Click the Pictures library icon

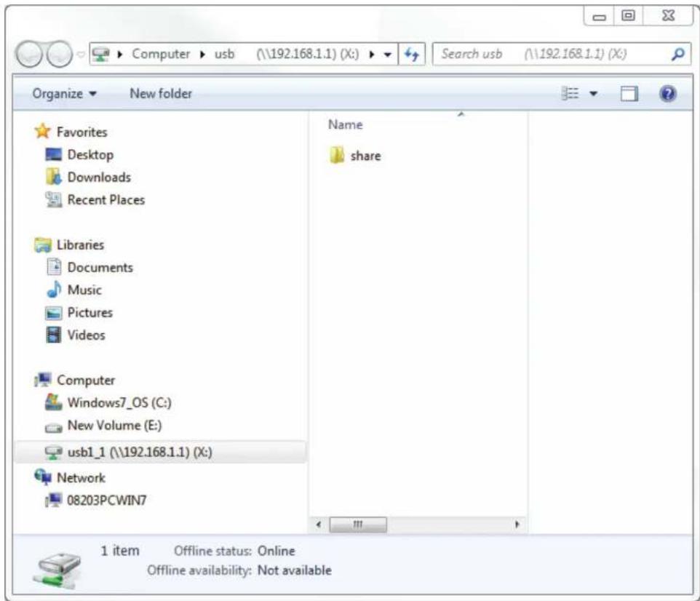[x=54, y=313]
